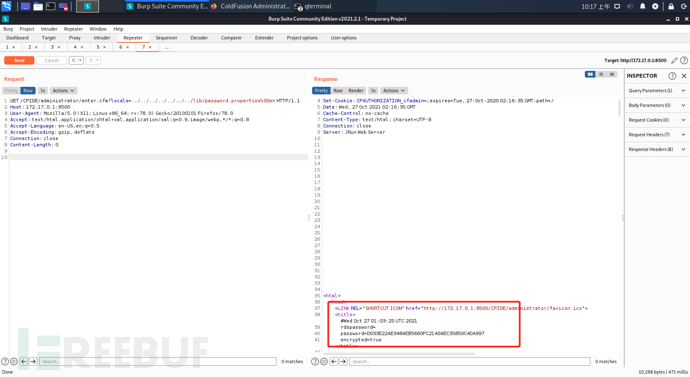The height and width of the screenshot is (377, 690).
Task: Switch to the Proxy tab
Action: pos(74,38)
